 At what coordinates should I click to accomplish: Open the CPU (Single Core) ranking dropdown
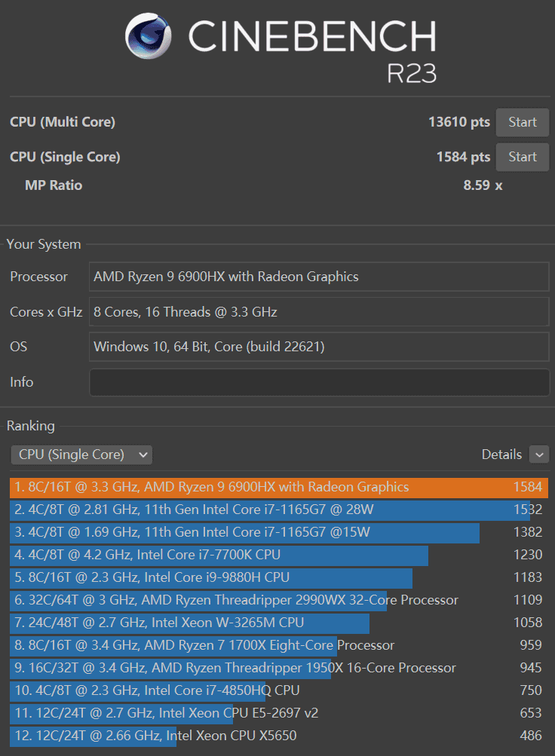coord(81,455)
